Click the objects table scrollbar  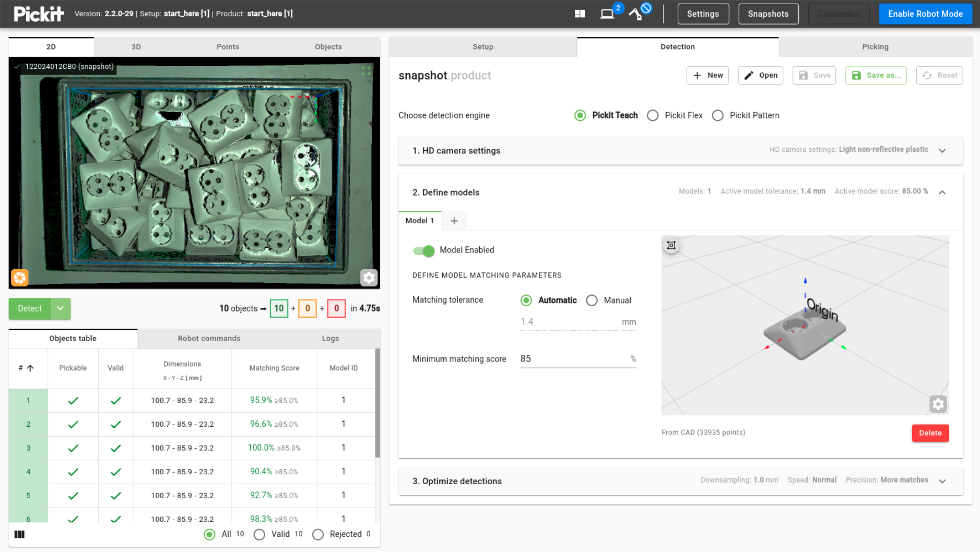(377, 403)
